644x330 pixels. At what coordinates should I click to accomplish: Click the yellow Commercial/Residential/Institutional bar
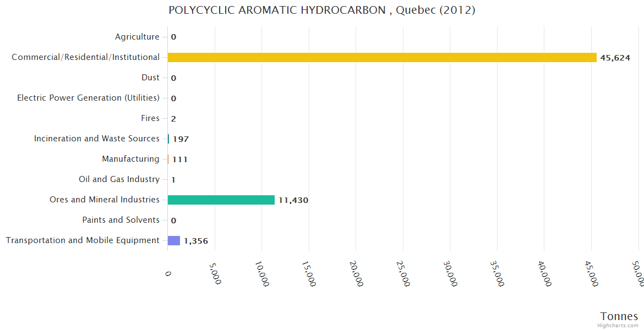click(382, 57)
